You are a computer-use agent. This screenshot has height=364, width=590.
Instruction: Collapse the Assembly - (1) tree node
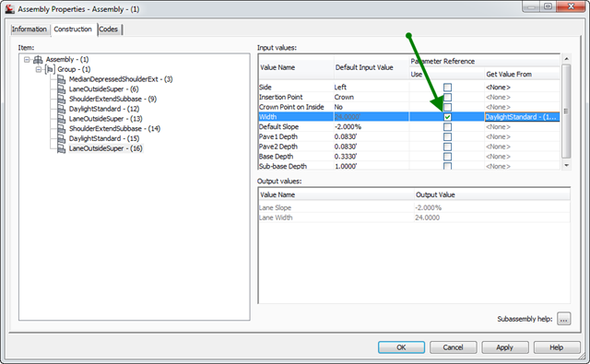pos(27,59)
